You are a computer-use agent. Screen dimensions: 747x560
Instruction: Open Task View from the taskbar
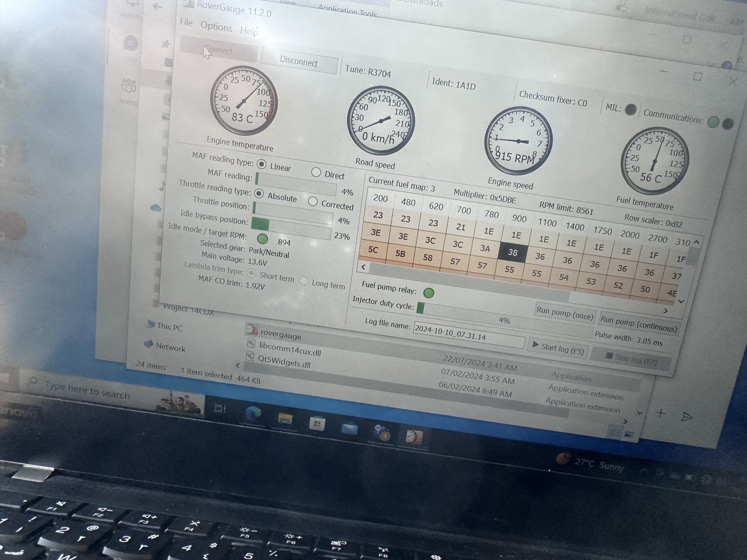point(220,408)
